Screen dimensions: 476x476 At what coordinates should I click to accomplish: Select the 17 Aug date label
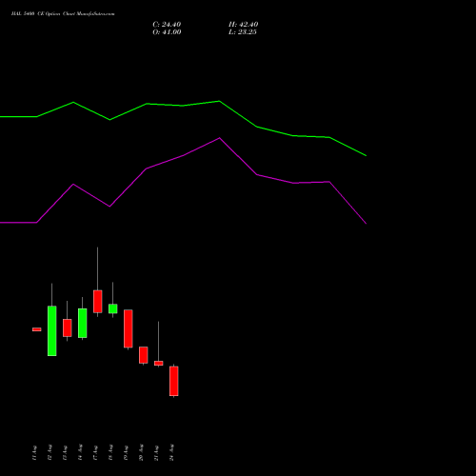coord(95,453)
